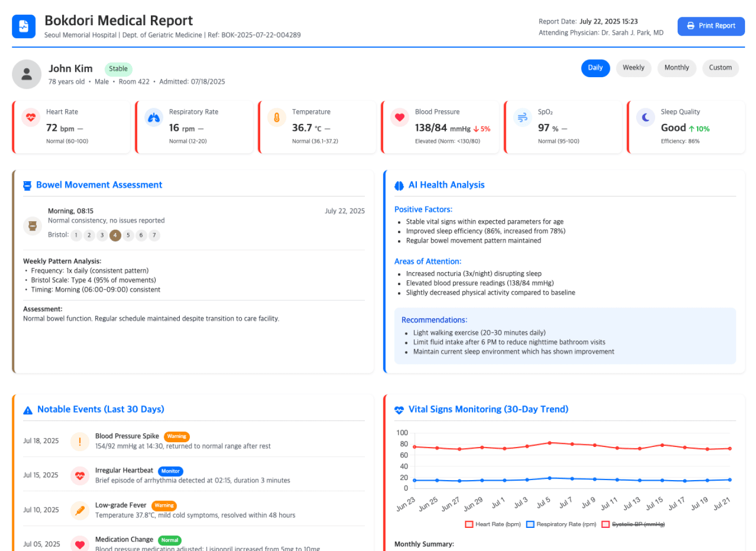
Task: Click the Heart Rate heartbeat icon
Action: pos(31,117)
